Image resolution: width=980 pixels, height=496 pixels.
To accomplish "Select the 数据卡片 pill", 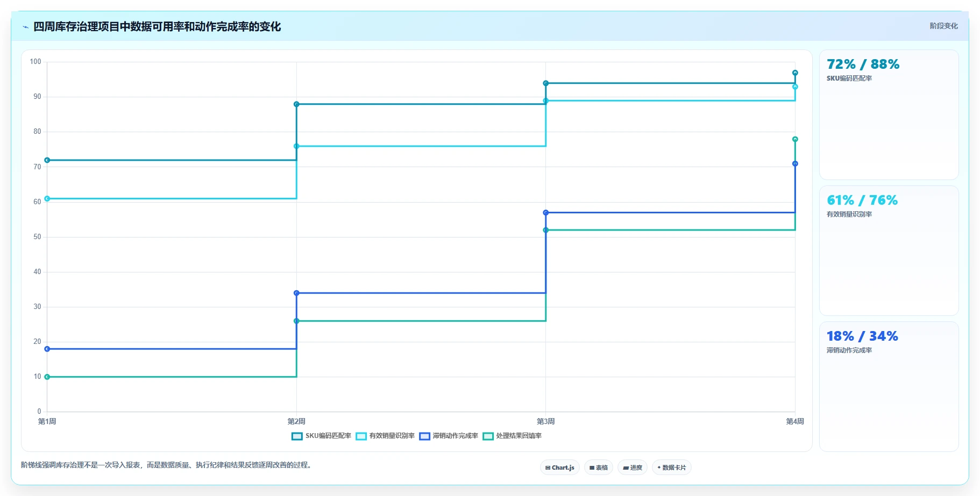I will tap(671, 468).
